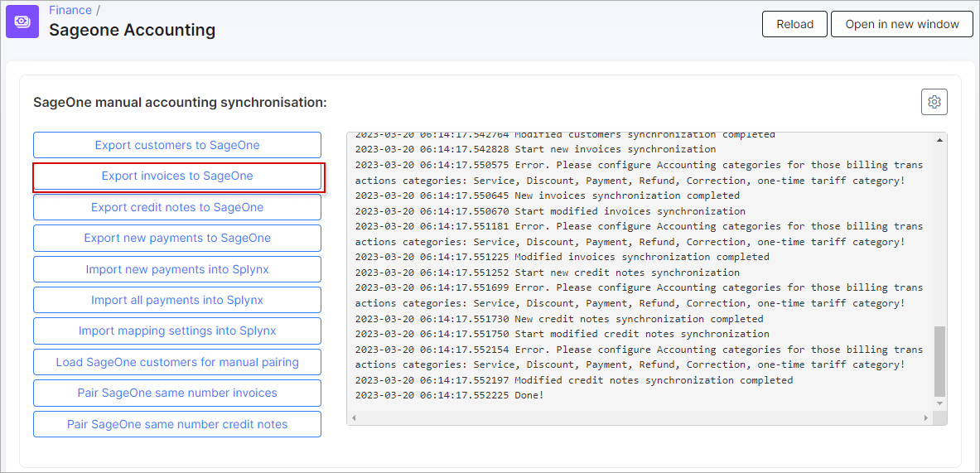Pair SageOne same number invoices
This screenshot has width=980, height=473.
click(177, 393)
